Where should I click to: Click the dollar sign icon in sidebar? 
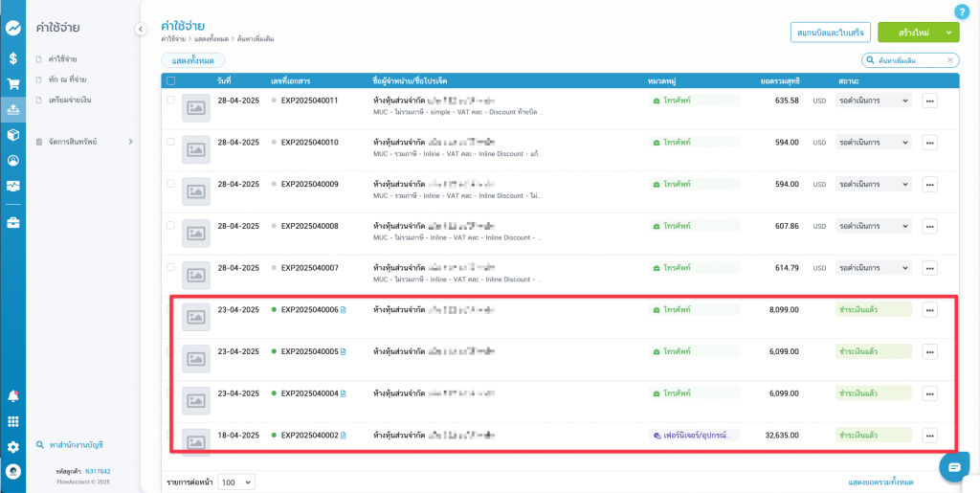(x=13, y=57)
